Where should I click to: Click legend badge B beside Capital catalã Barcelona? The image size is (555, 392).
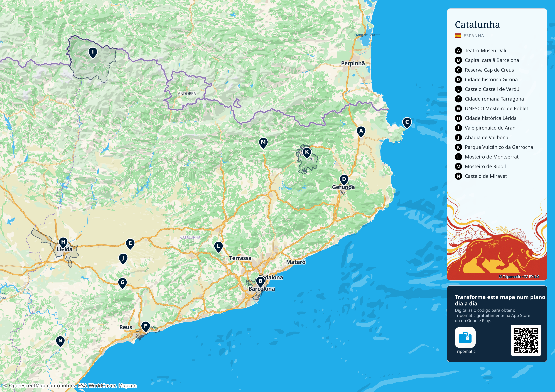coord(458,60)
